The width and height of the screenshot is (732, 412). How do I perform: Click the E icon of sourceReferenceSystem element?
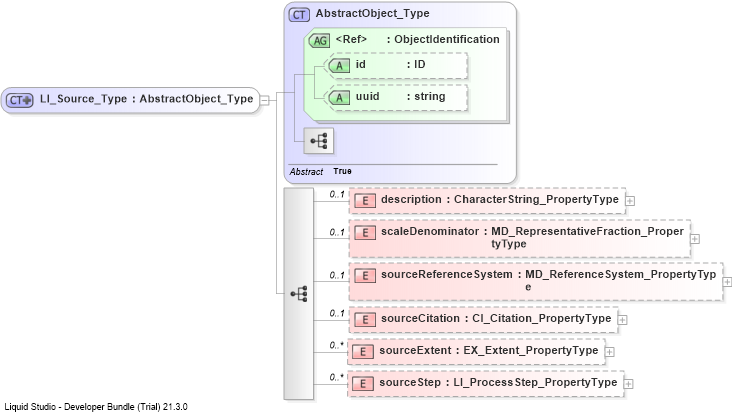click(x=365, y=275)
